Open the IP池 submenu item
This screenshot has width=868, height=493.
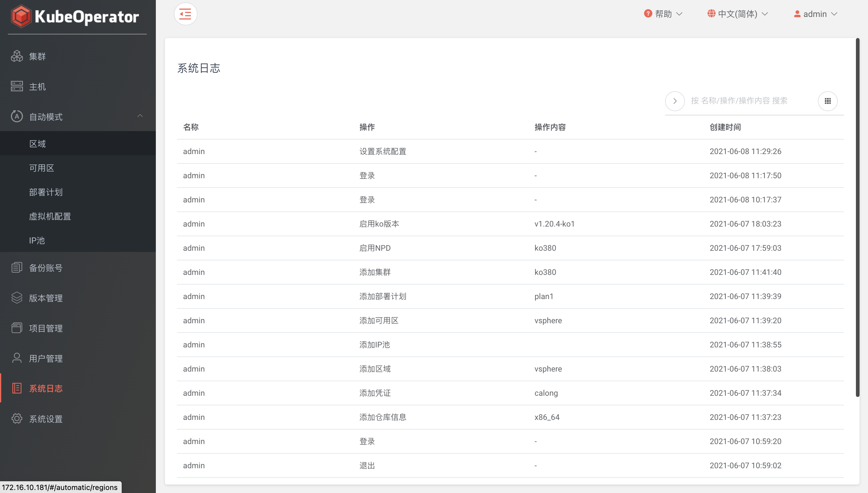point(37,240)
